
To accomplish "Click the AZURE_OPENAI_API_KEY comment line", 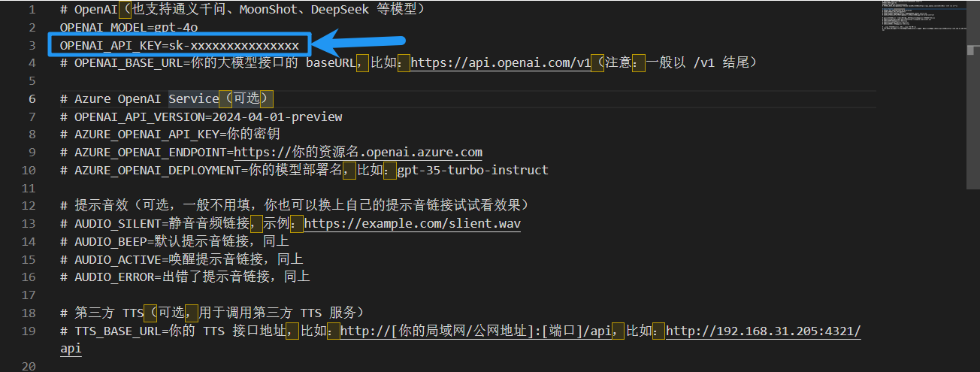I will [177, 135].
